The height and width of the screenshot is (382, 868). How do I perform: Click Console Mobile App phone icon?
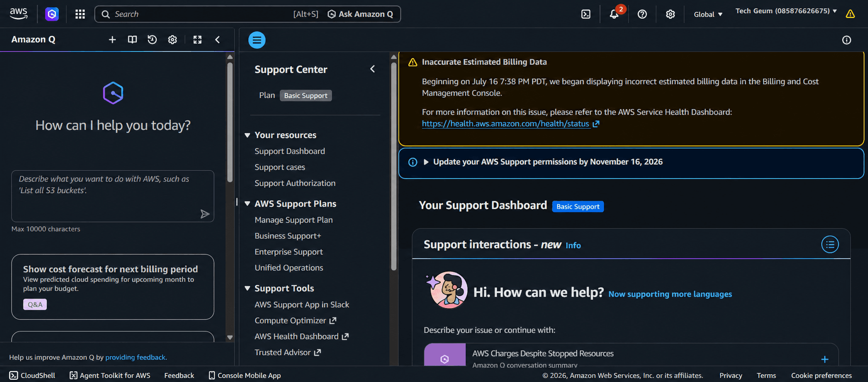[212, 375]
